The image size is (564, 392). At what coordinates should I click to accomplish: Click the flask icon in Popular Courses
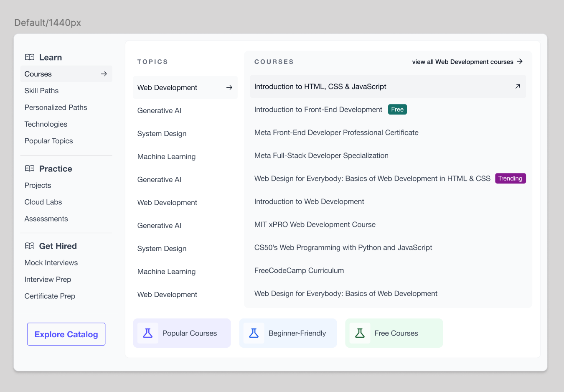148,333
